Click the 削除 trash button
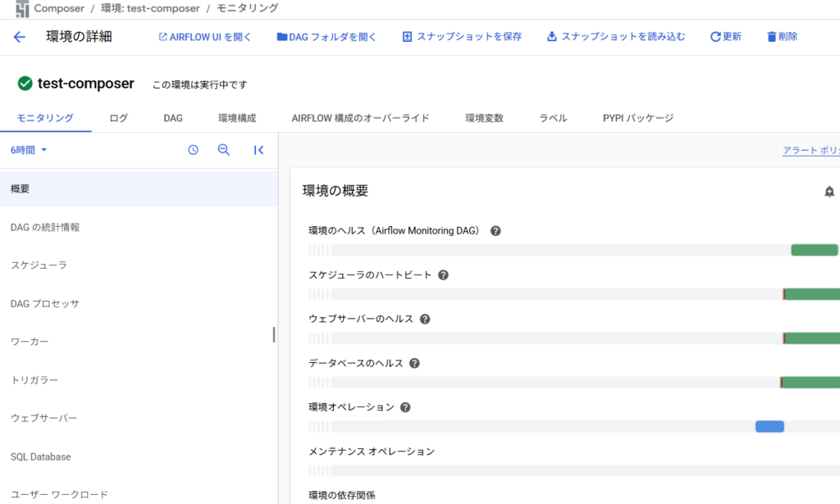Viewport: 840px width, 504px height. (782, 37)
